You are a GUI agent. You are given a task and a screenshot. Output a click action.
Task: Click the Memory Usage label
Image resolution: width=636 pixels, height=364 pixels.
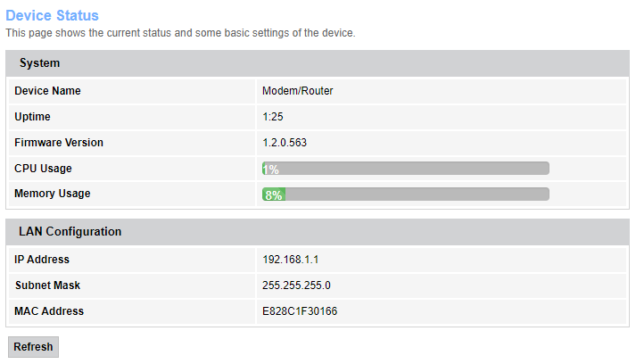pos(52,194)
